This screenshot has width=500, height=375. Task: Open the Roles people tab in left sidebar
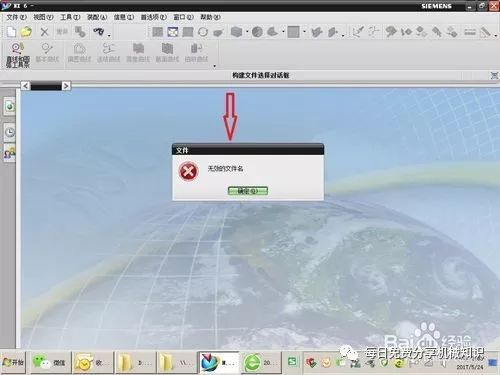(10, 153)
